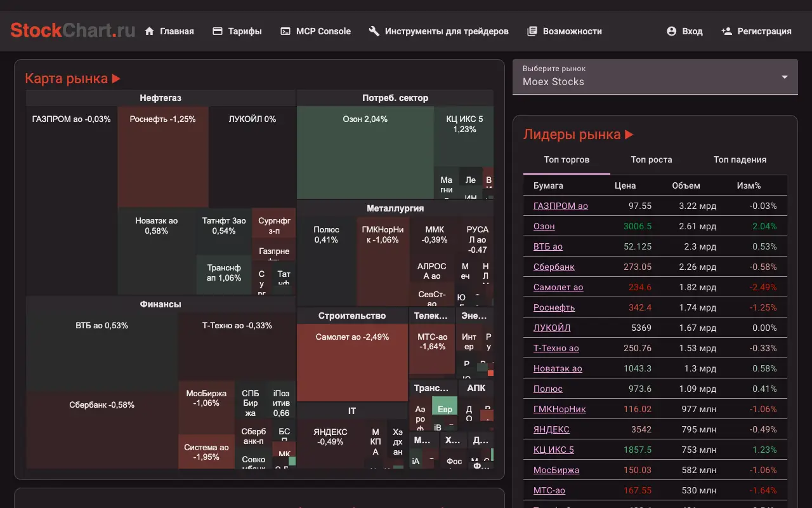
Task: Click the Финансы sector header
Action: pyautogui.click(x=160, y=304)
